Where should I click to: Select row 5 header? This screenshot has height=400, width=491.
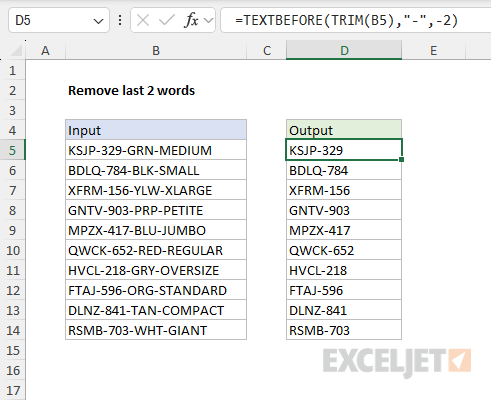click(13, 150)
